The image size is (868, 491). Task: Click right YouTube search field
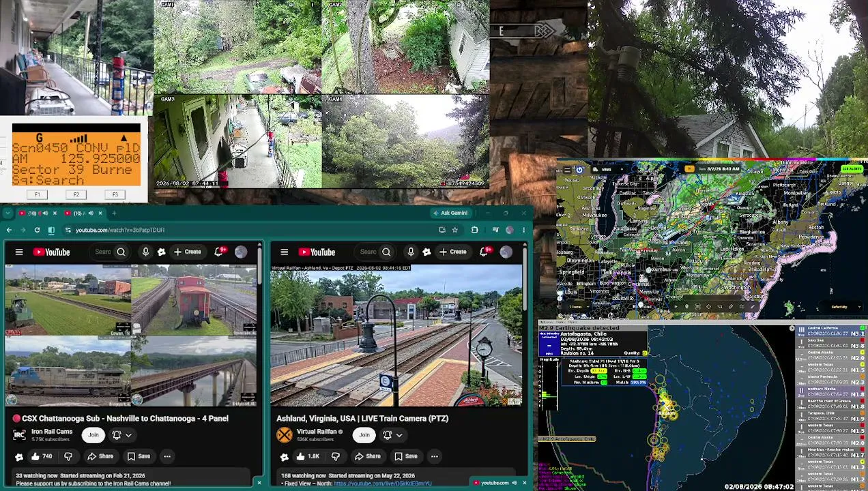[x=368, y=252]
